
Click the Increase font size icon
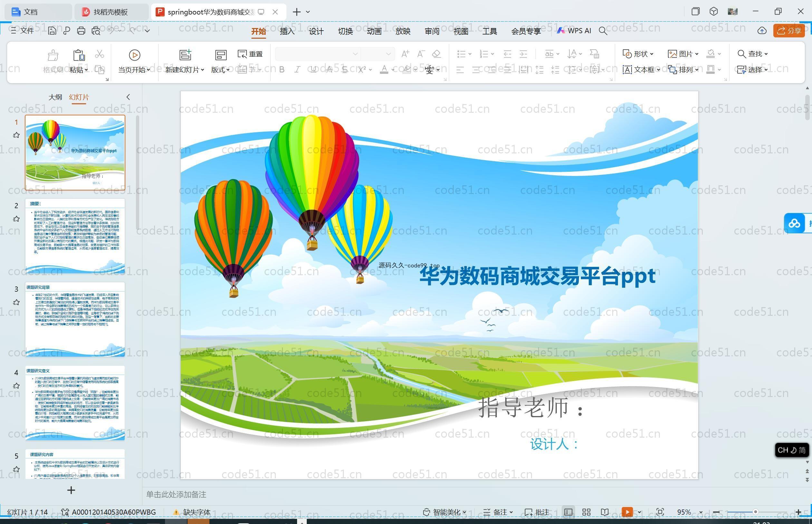coord(405,54)
